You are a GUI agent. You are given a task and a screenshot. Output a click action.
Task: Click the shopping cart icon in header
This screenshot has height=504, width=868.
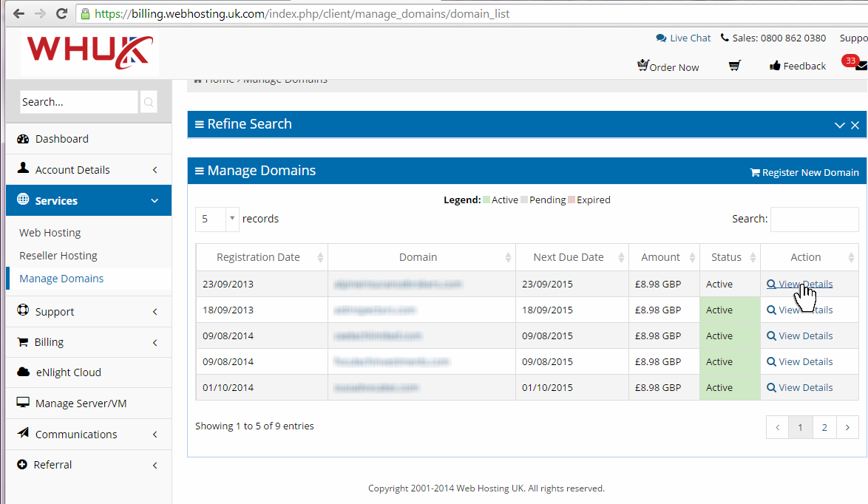click(x=734, y=66)
